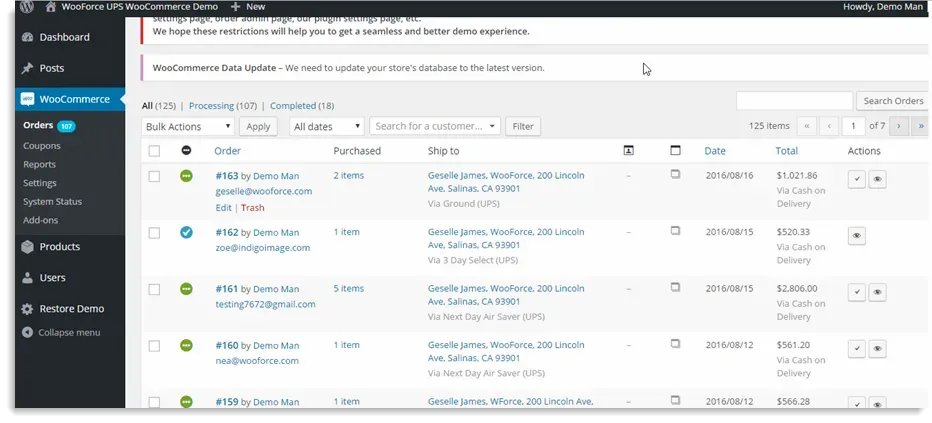Image resolution: width=932 pixels, height=423 pixels.
Task: Click the Dashboard gauge icon
Action: 27,37
